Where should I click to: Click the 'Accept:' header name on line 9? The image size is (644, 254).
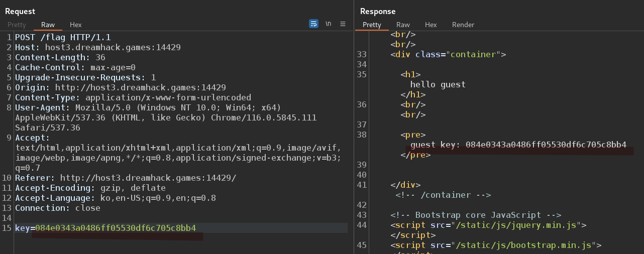33,138
